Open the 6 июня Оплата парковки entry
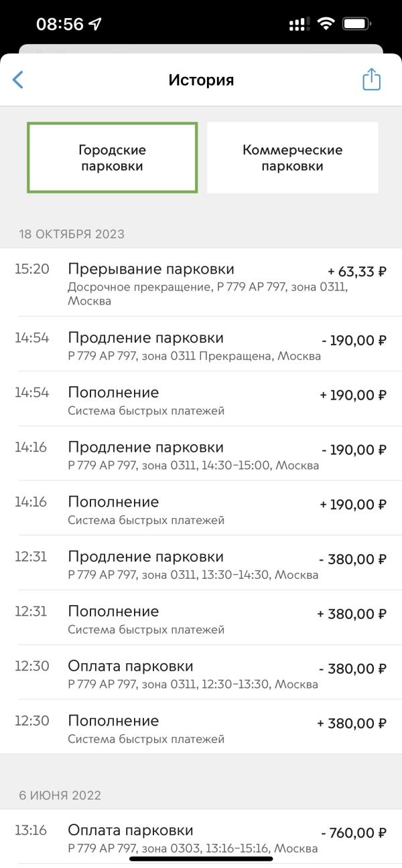The width and height of the screenshot is (402, 868). coord(201,837)
